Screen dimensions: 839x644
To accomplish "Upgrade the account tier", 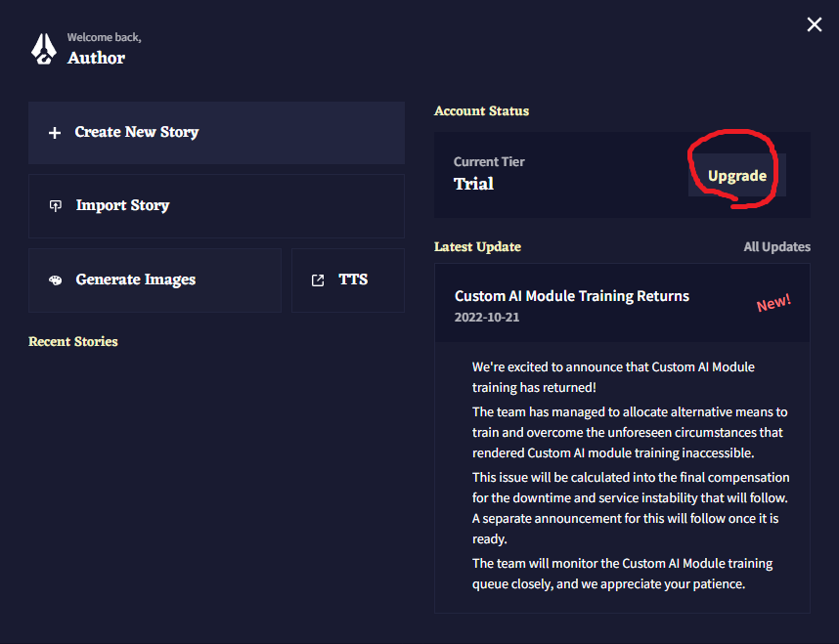I will coord(736,176).
